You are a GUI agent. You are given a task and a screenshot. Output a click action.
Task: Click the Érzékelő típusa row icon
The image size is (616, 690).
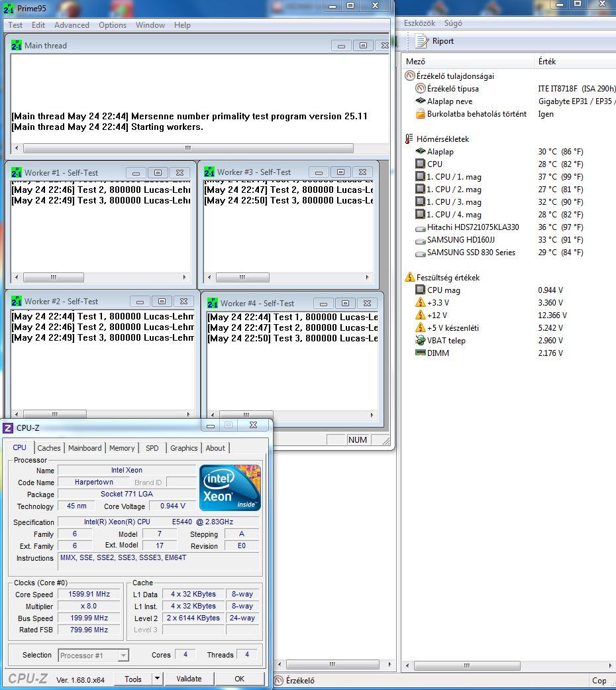(421, 88)
